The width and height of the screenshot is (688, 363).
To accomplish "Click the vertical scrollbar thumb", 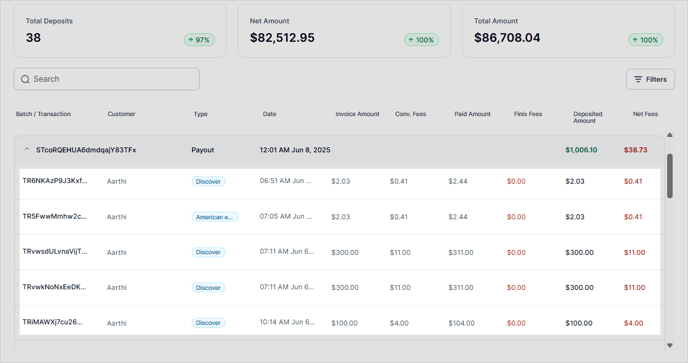I will pyautogui.click(x=670, y=176).
